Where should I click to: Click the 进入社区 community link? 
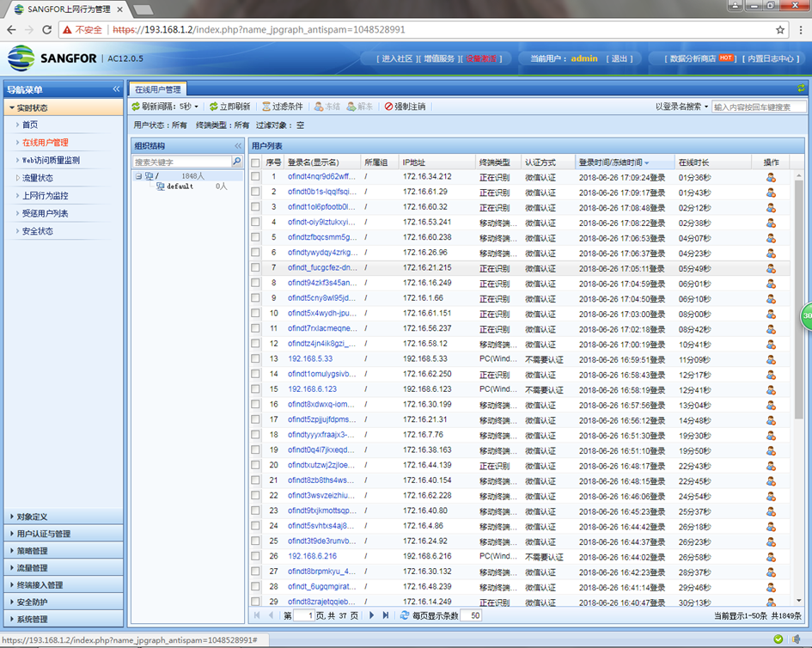pos(397,58)
